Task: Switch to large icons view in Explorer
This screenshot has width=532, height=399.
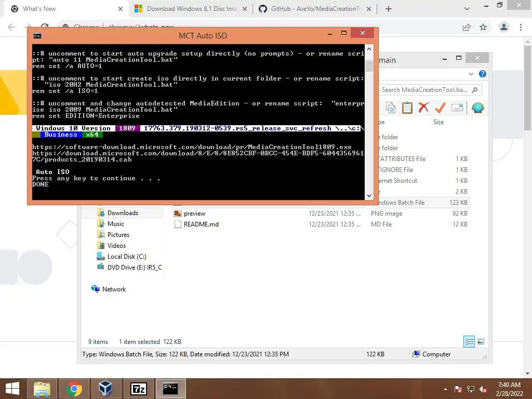Action: tap(481, 341)
